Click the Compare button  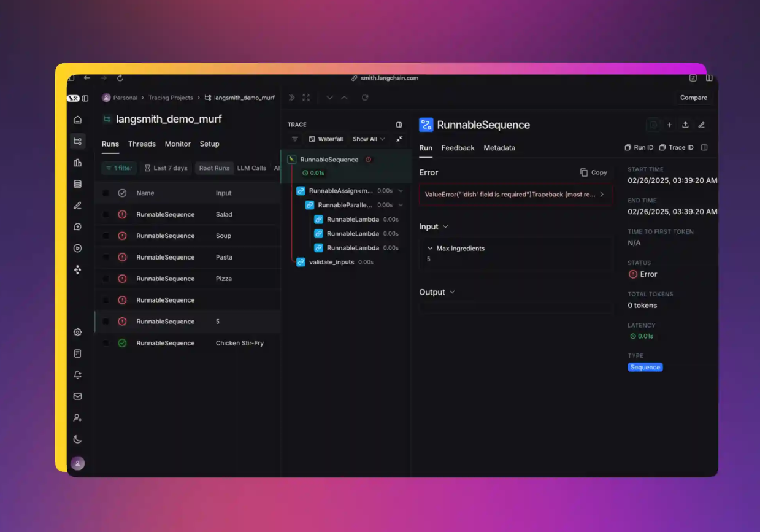tap(694, 98)
